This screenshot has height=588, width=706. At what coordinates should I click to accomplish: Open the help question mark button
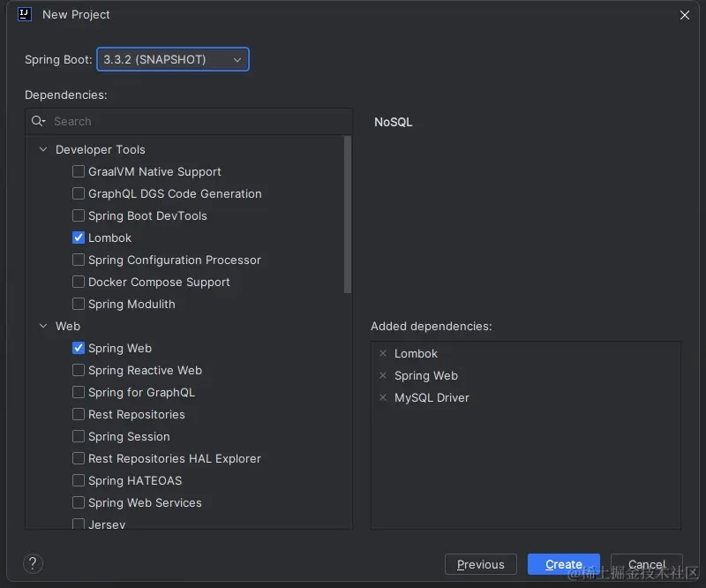(33, 563)
